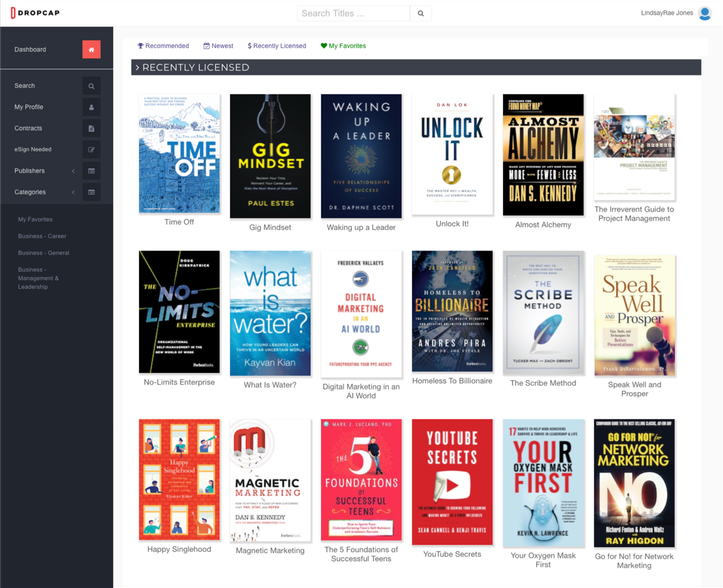Click the Categories list icon in sidebar
Screen dimensions: 723x588
pos(91,192)
